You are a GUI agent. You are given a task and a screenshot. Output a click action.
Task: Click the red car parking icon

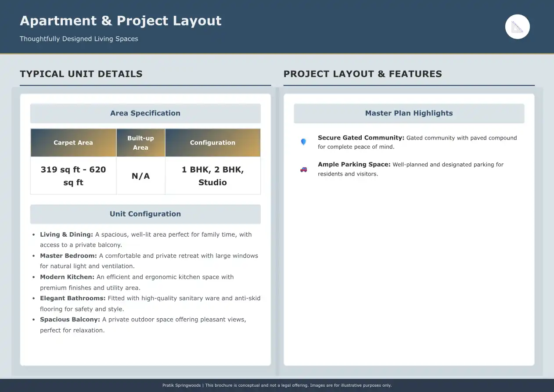coord(303,169)
